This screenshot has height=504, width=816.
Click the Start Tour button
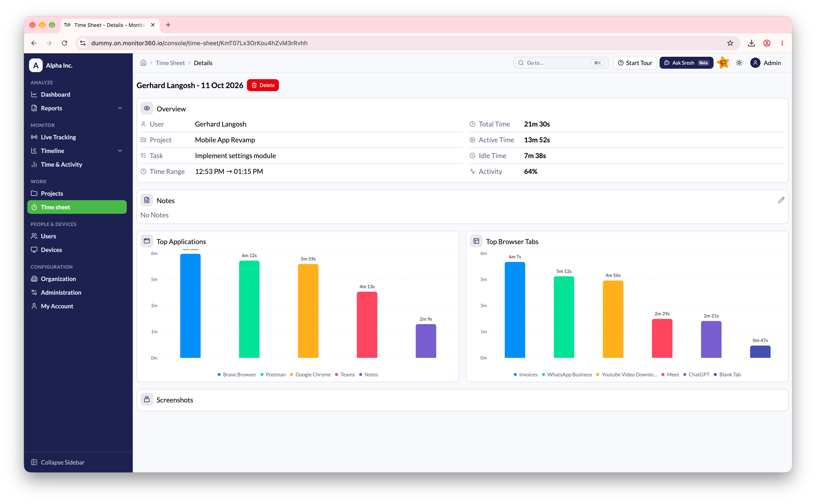click(635, 63)
